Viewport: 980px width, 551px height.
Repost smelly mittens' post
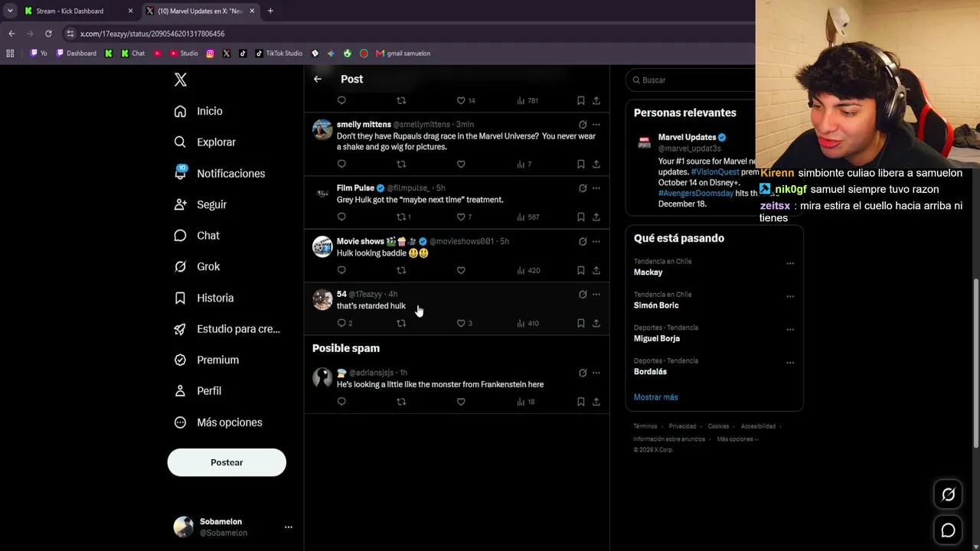coord(401,164)
